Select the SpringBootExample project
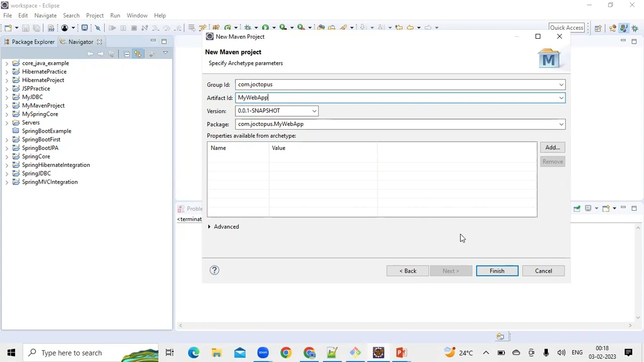This screenshot has width=644, height=362. pos(46,131)
